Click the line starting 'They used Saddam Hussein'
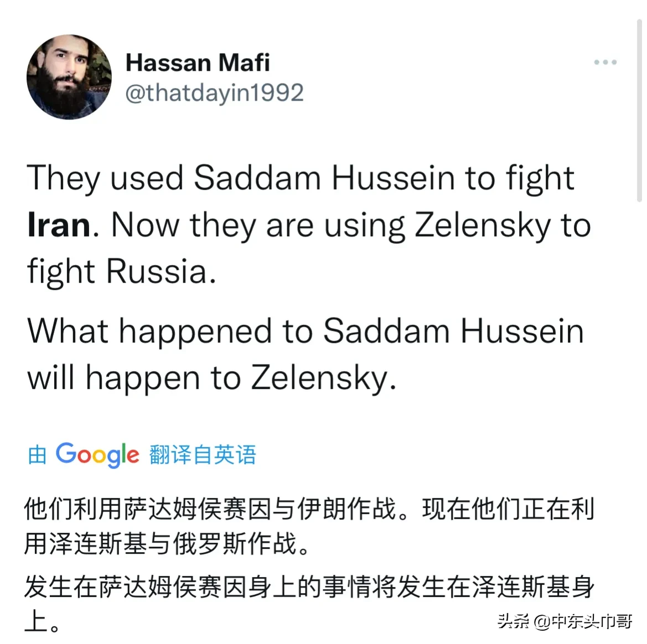Image resolution: width=647 pixels, height=644 pixels. 301,178
